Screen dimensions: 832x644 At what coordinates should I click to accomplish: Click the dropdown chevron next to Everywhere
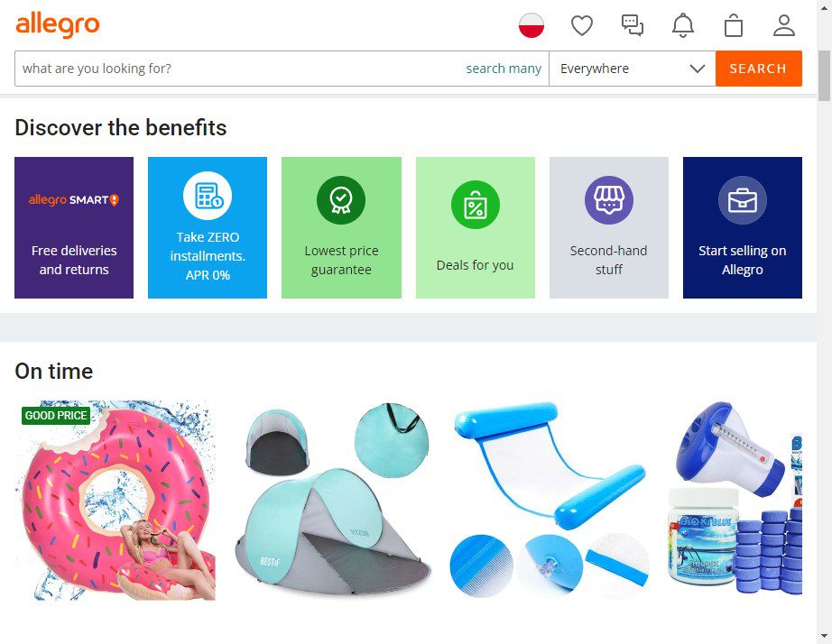697,69
